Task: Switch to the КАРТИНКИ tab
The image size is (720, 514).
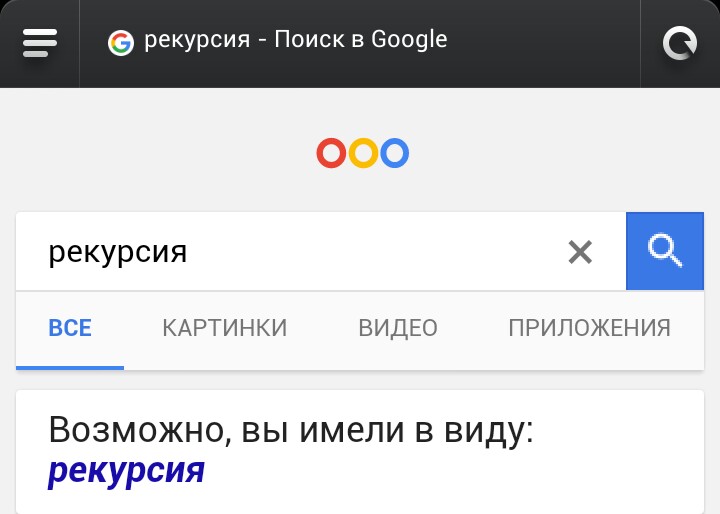Action: [x=225, y=328]
